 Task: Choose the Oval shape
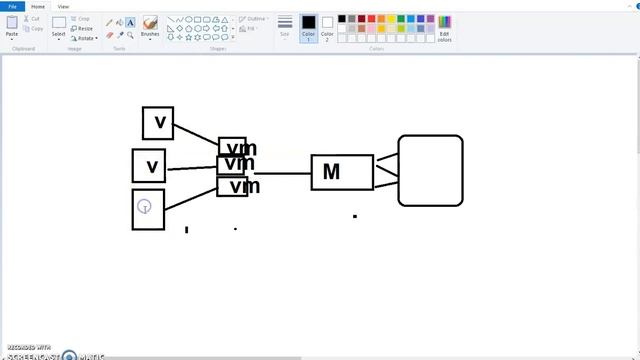[x=189, y=19]
